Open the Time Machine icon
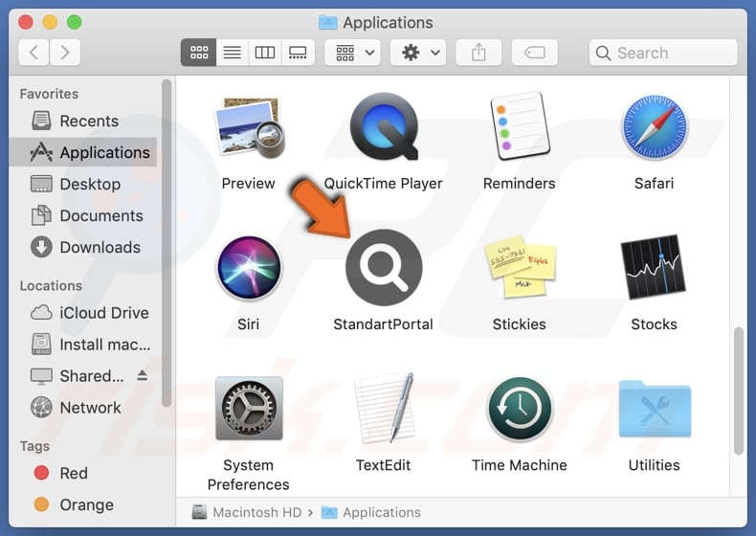Viewport: 756px width, 536px height. 520,409
